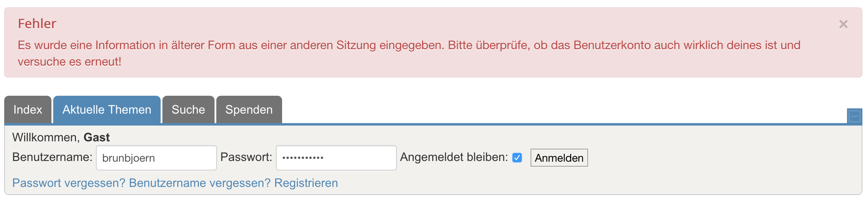Image resolution: width=868 pixels, height=202 pixels.
Task: Toggle the Angemeldet bleiben checkbox
Action: 517,158
